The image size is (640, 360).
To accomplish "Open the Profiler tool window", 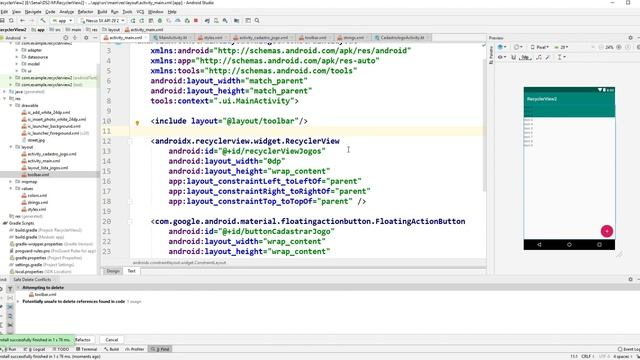I will (135, 349).
